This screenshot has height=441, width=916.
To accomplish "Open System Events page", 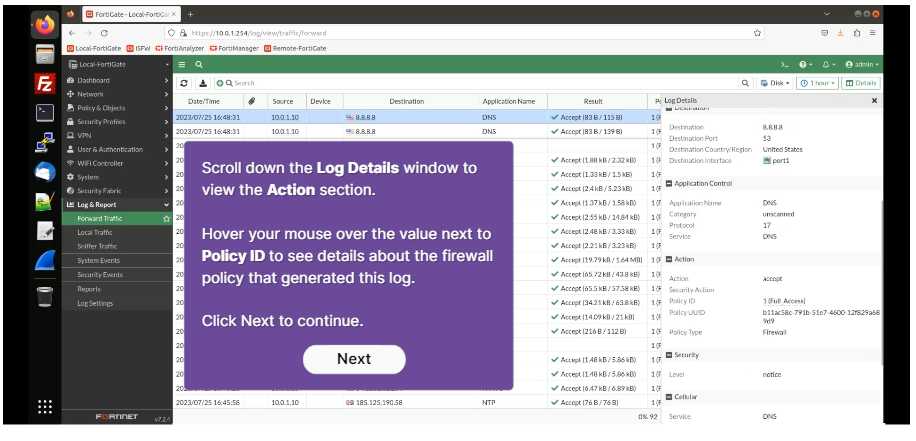I will tap(117, 261).
